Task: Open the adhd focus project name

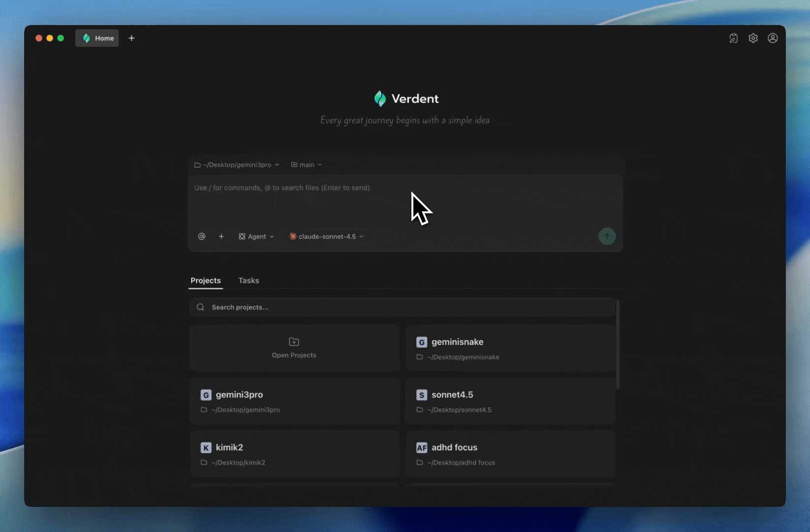Action: tap(454, 447)
